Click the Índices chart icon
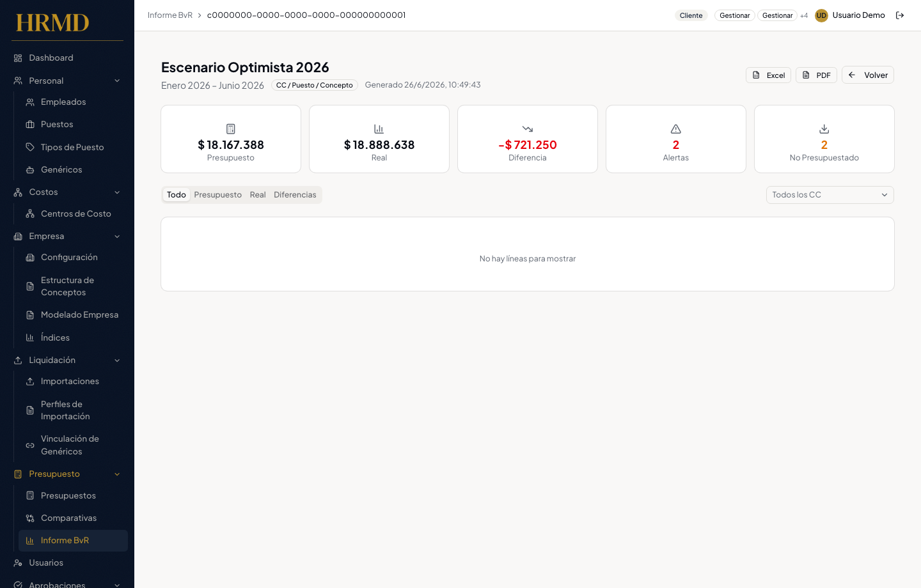The height and width of the screenshot is (588, 921). [x=30, y=337]
